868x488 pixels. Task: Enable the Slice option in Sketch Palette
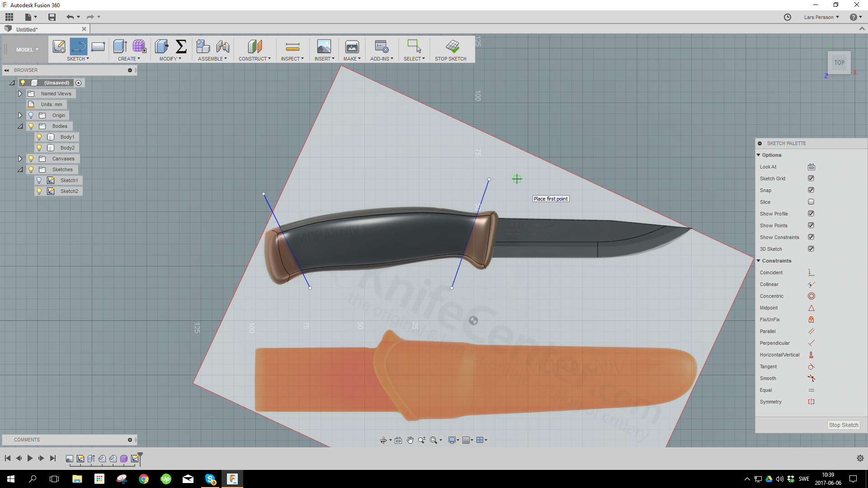tap(811, 202)
